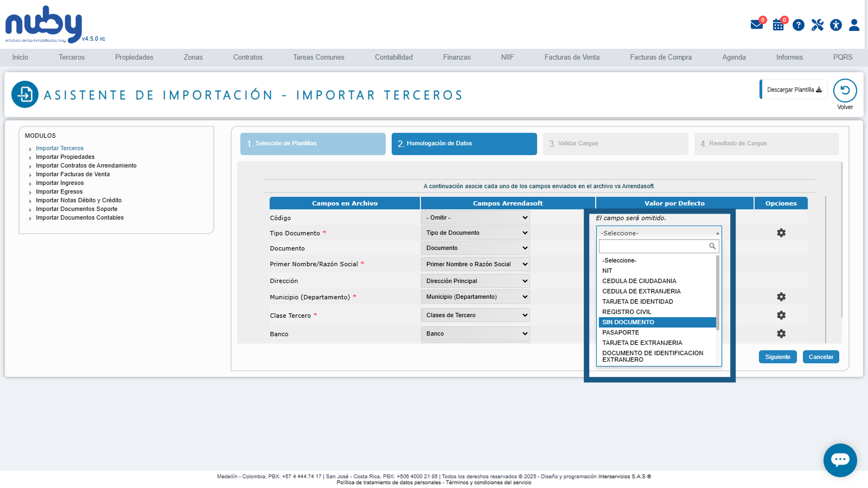This screenshot has height=488, width=868.
Task: Select SIN DOCUMENTO option
Action: [658, 322]
